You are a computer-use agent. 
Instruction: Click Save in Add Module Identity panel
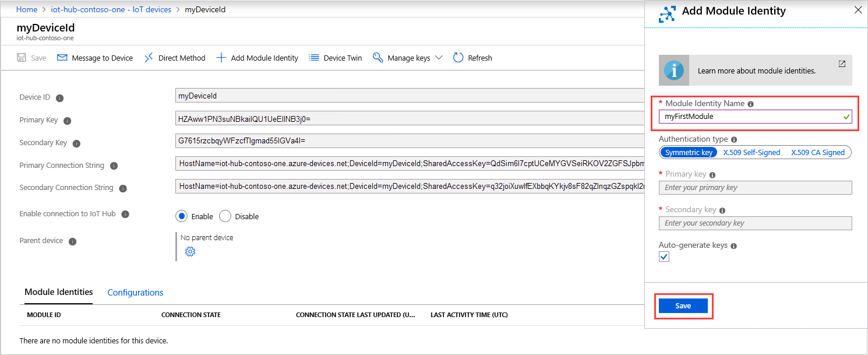click(x=683, y=306)
